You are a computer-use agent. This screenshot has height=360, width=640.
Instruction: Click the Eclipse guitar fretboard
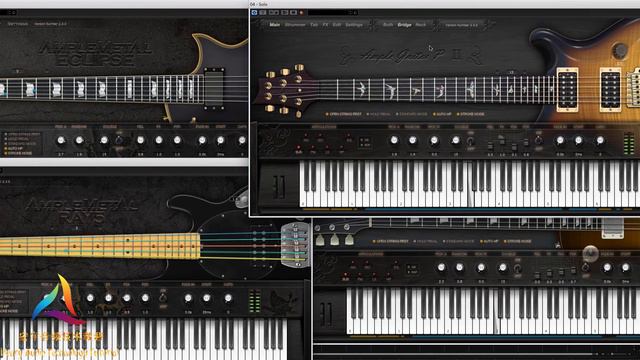pyautogui.click(x=100, y=88)
